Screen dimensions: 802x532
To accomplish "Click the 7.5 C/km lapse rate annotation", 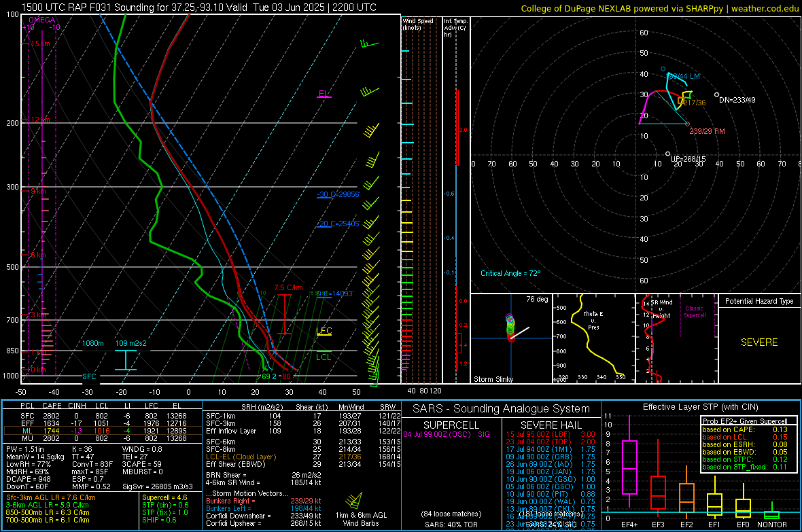I will (x=288, y=287).
